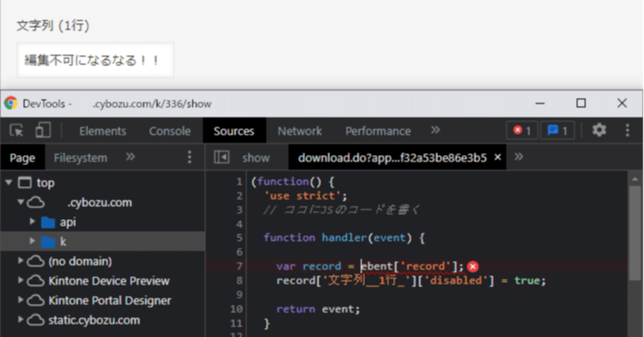The height and width of the screenshot is (337, 644).
Task: Expand Kintone Device Preview node arrow
Action: pyautogui.click(x=21, y=281)
